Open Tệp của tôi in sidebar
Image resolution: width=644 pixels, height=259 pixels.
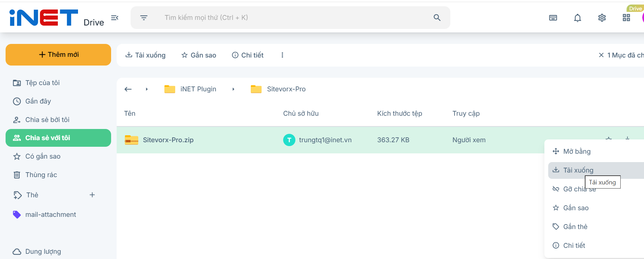(36, 83)
